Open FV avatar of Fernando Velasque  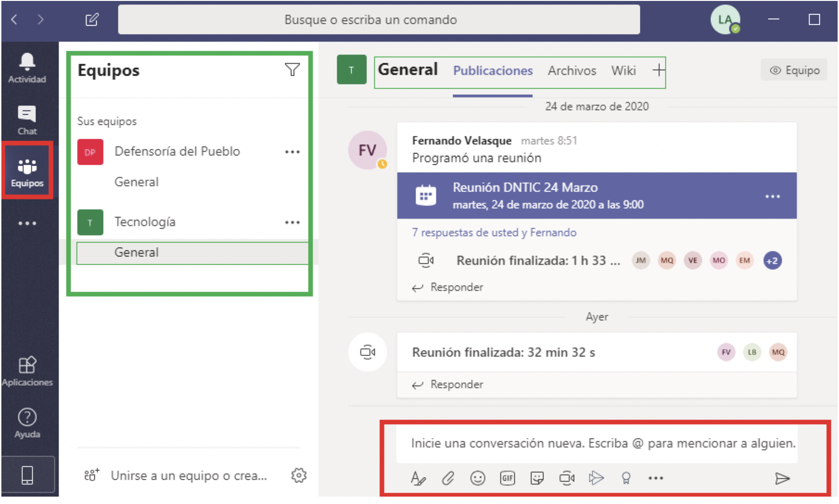click(367, 150)
